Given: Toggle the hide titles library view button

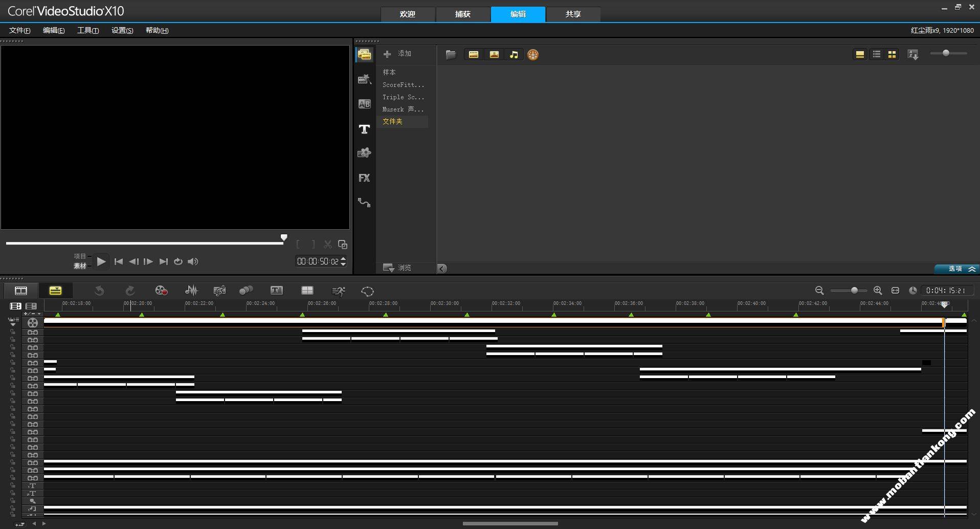Looking at the screenshot, I should (860, 54).
